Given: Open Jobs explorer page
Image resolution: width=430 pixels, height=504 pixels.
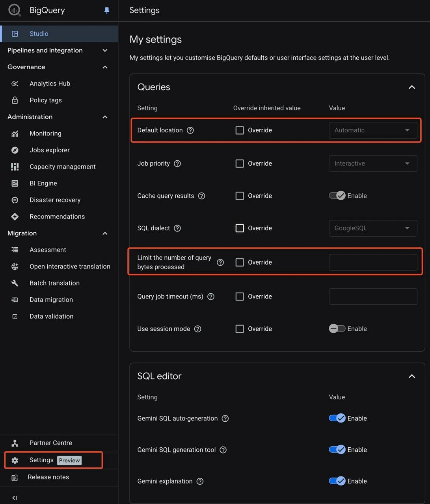Looking at the screenshot, I should [50, 150].
